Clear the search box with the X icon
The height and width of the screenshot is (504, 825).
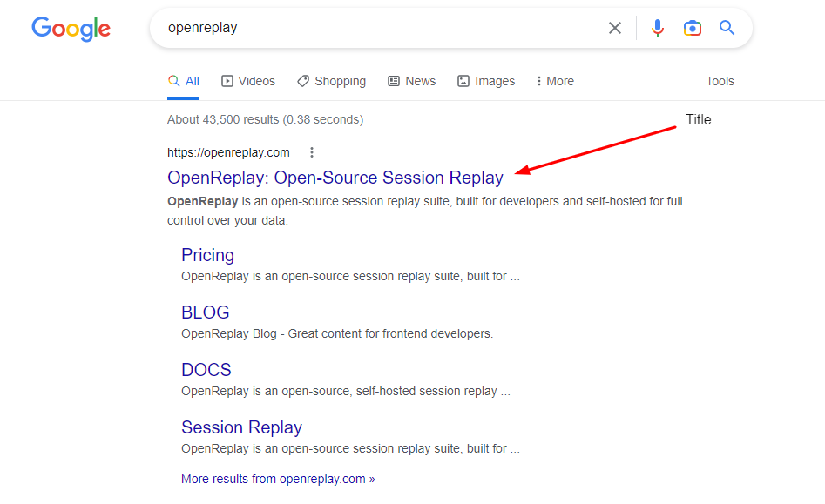614,28
